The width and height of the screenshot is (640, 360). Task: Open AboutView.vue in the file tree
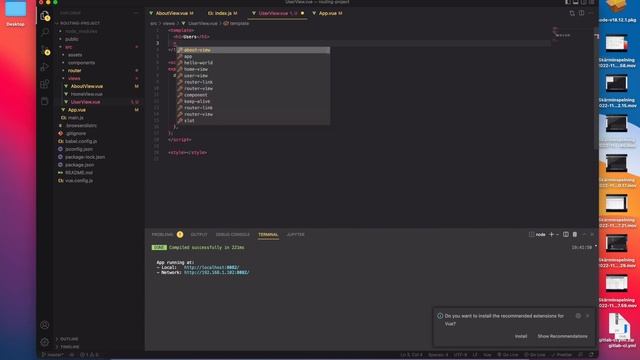pos(87,86)
